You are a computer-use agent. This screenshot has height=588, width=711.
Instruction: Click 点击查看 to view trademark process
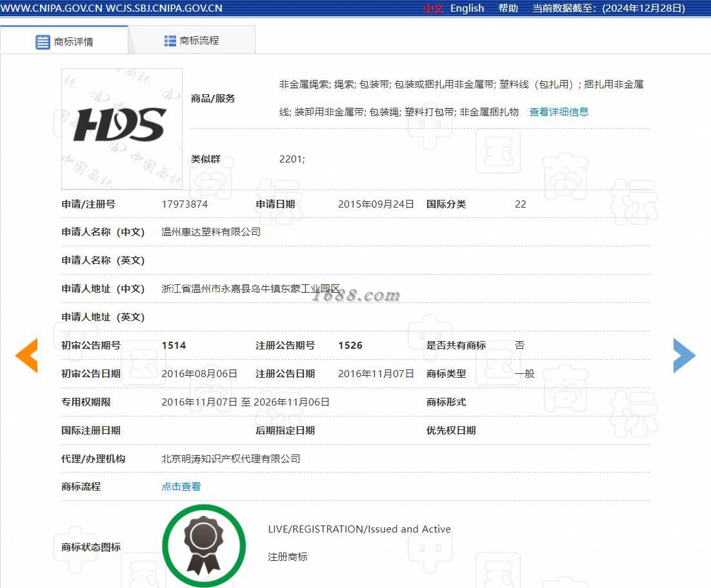[x=181, y=487]
